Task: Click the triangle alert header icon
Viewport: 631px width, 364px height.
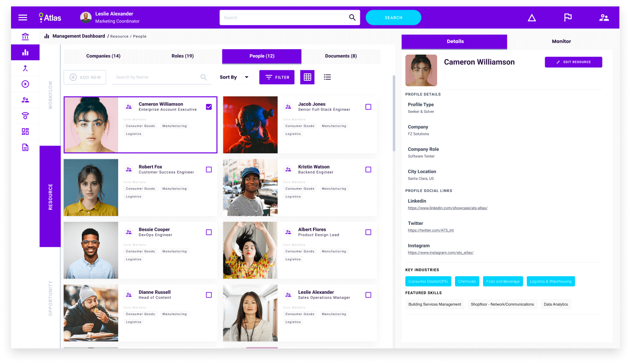Action: tap(532, 18)
